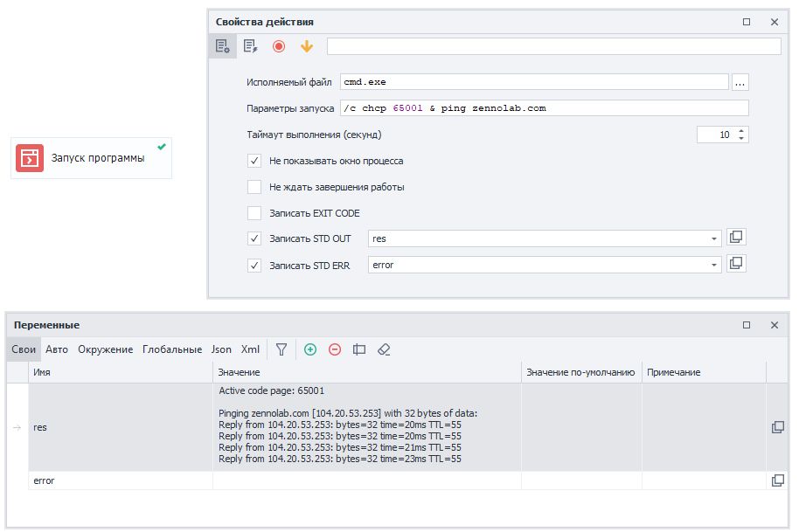
Task: Remove variable with red minus icon
Action: click(x=335, y=349)
